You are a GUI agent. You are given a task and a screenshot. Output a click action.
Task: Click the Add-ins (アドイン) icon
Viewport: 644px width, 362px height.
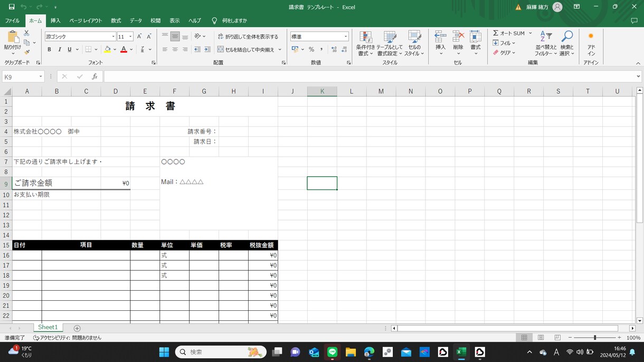coord(591,43)
